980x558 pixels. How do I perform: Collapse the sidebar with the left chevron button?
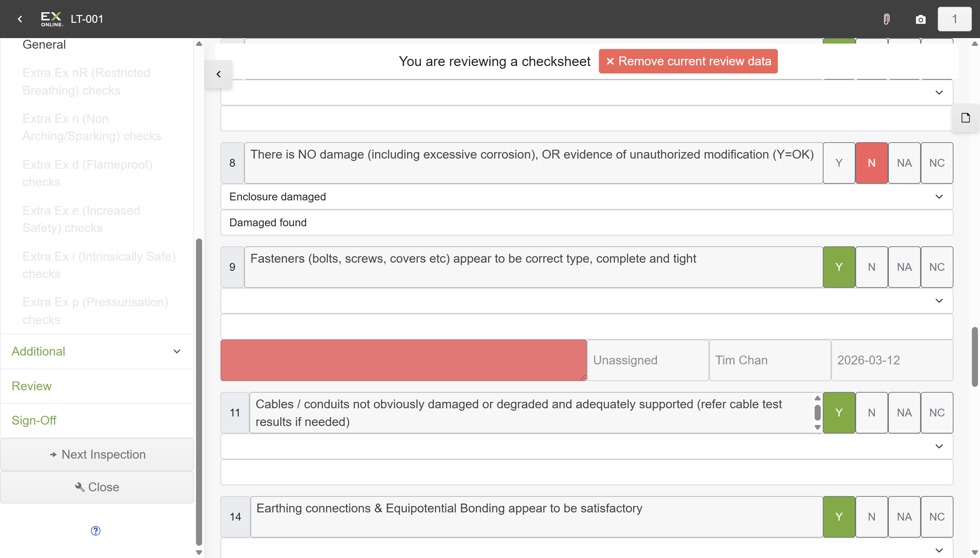coord(218,74)
